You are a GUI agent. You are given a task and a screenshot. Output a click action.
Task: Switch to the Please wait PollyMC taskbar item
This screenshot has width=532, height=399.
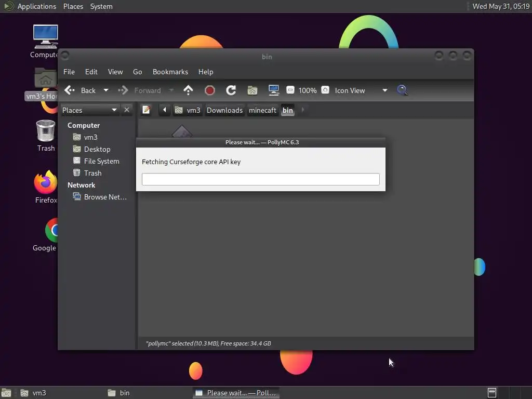[x=236, y=393]
